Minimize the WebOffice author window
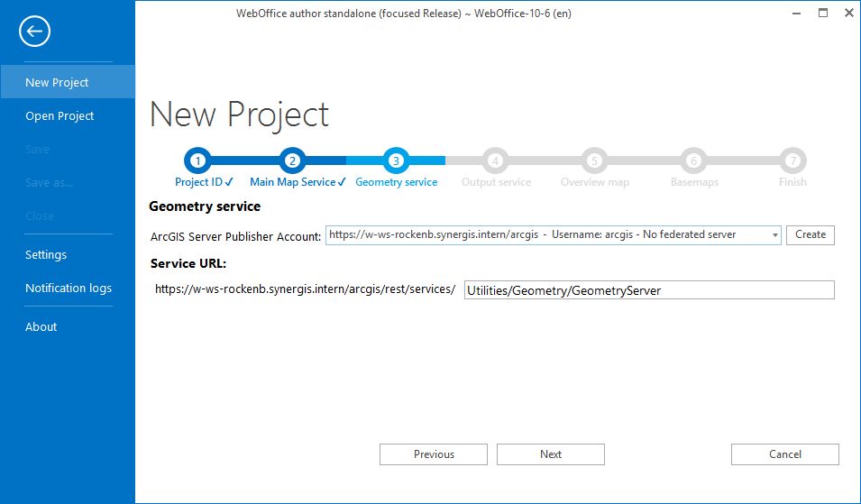Viewport: 861px width, 504px height. point(797,14)
